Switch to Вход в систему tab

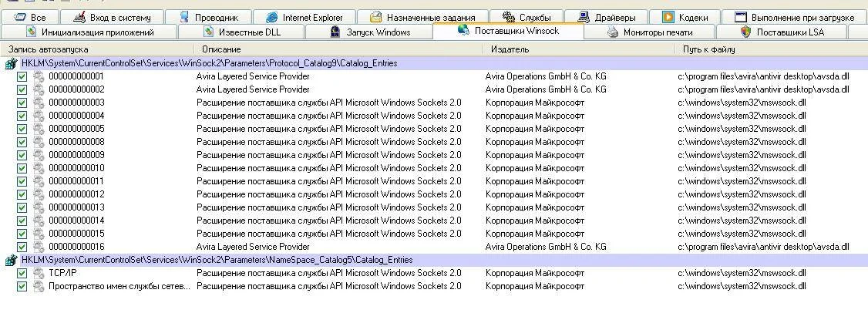[112, 17]
